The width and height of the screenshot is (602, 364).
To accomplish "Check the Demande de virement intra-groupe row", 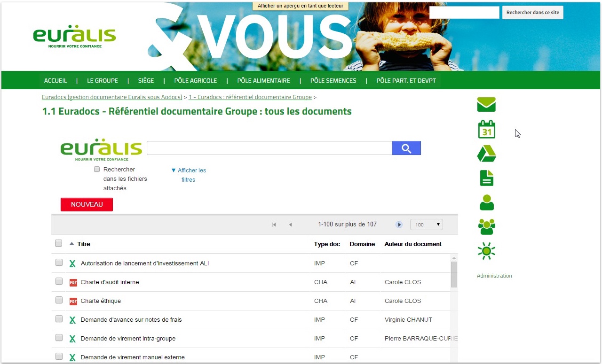I will coord(59,338).
